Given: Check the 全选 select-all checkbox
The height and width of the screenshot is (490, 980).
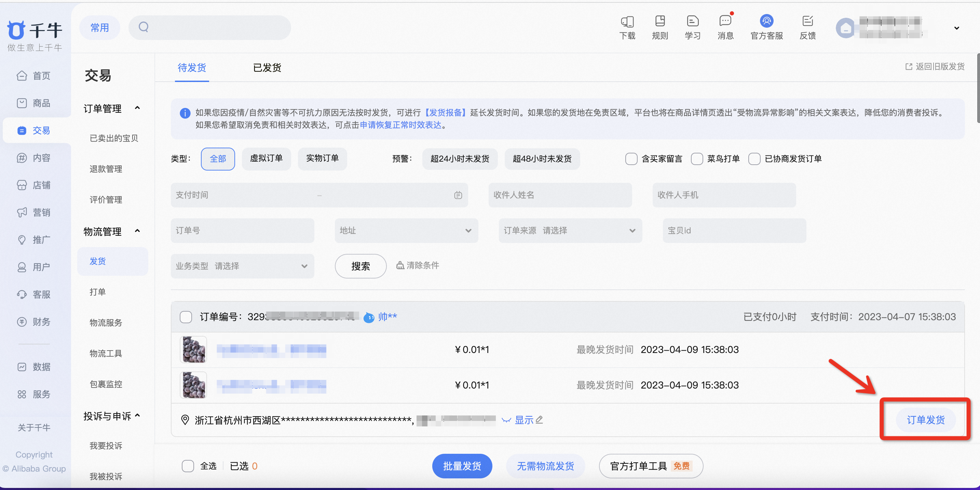Looking at the screenshot, I should click(188, 466).
